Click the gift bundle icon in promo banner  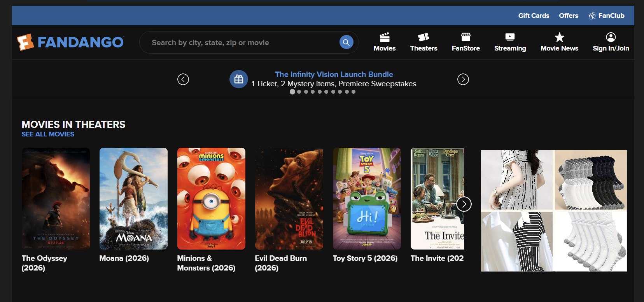(x=239, y=79)
